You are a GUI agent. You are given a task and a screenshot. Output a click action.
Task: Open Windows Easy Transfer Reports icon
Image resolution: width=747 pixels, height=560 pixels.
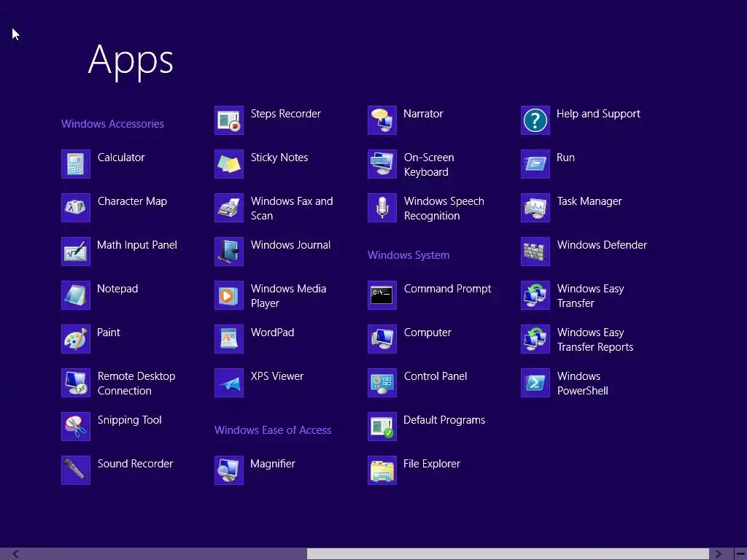(535, 339)
